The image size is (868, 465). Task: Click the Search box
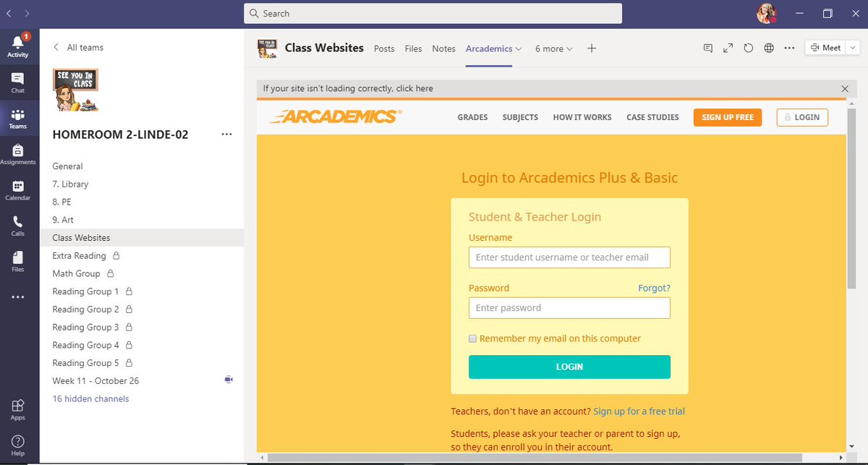click(x=433, y=13)
